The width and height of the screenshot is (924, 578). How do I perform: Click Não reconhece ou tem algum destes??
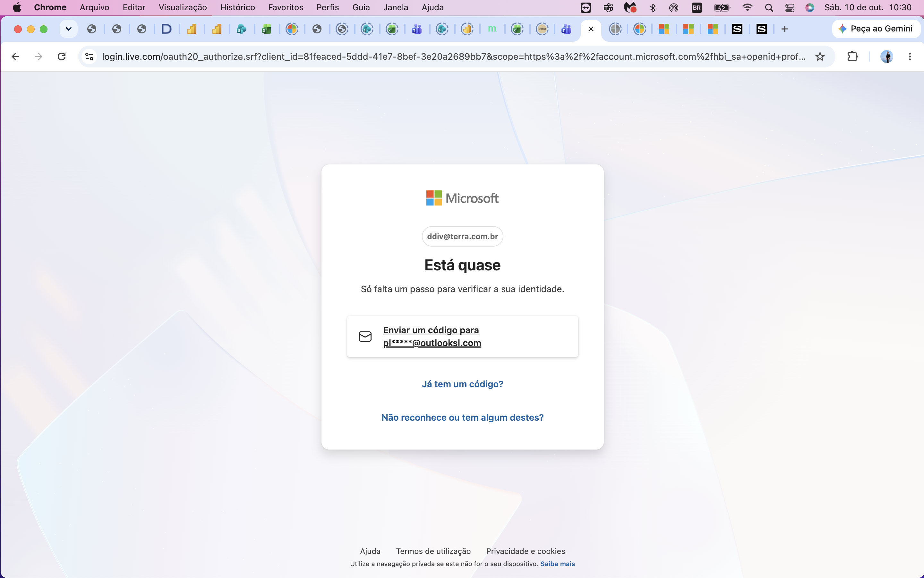tap(462, 417)
